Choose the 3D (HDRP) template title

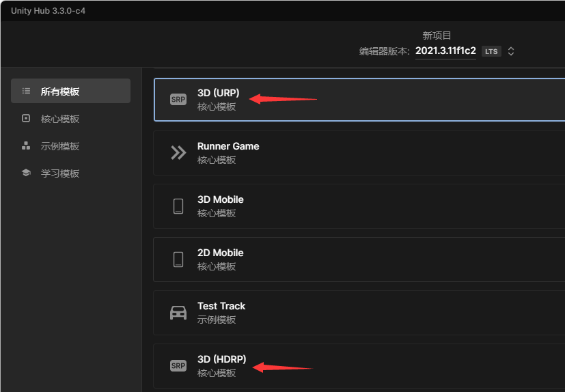[x=221, y=359]
